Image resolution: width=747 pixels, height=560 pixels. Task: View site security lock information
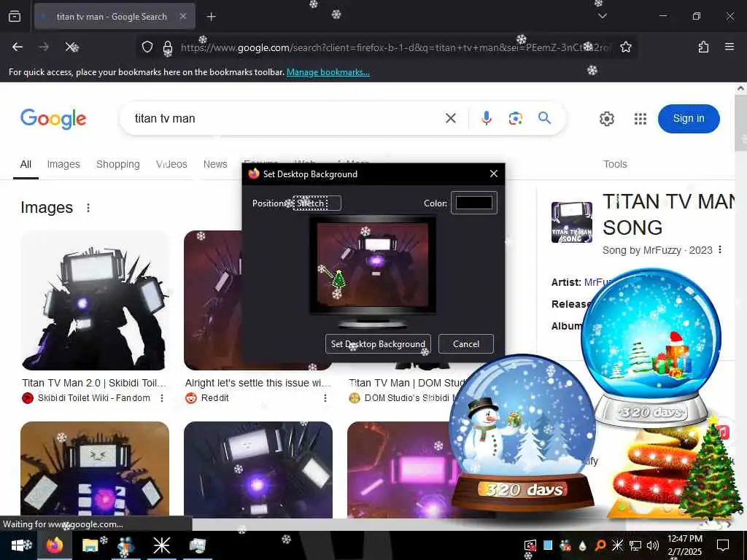pos(168,47)
